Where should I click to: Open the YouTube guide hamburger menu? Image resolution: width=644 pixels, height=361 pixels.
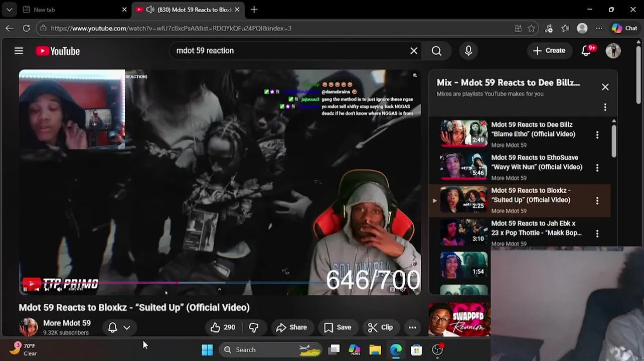point(19,51)
